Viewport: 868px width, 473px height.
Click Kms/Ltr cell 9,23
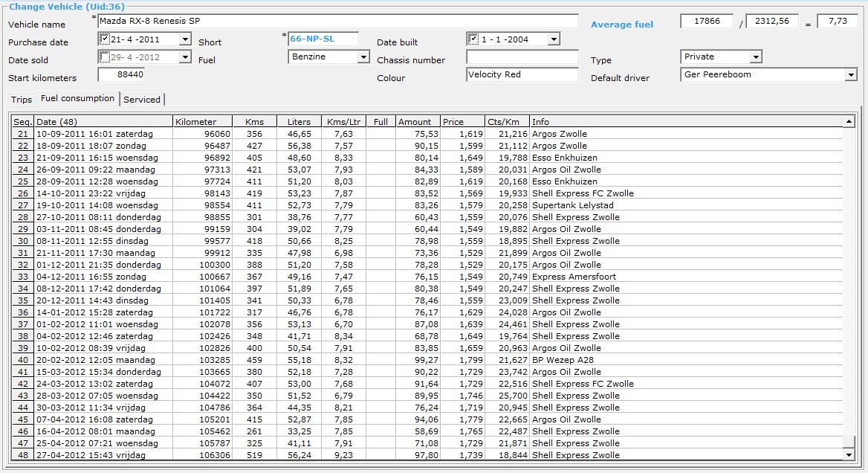pos(344,455)
